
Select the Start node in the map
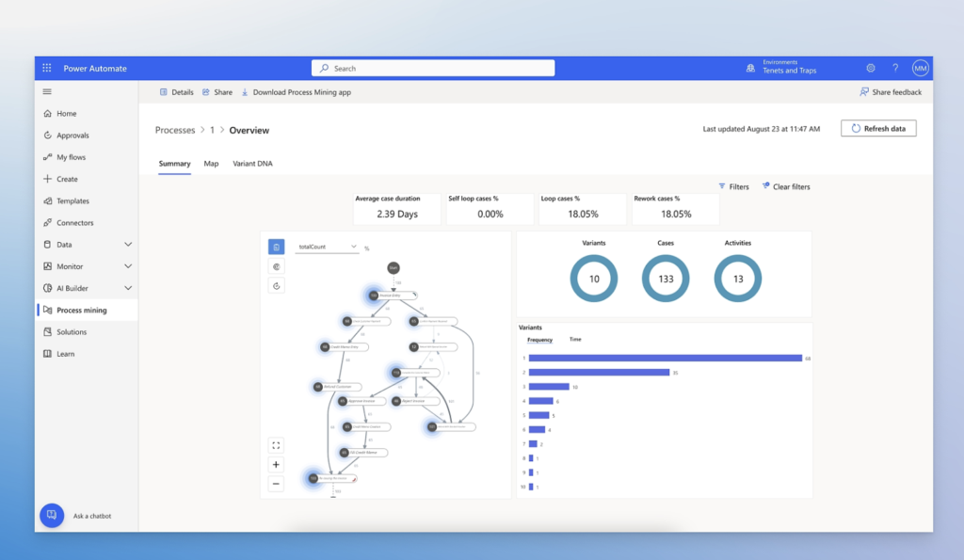(394, 268)
